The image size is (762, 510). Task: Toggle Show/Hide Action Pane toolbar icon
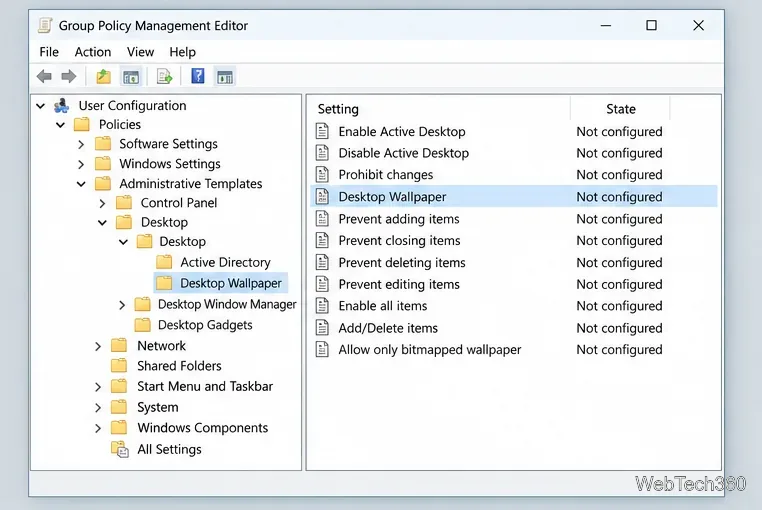pyautogui.click(x=225, y=76)
